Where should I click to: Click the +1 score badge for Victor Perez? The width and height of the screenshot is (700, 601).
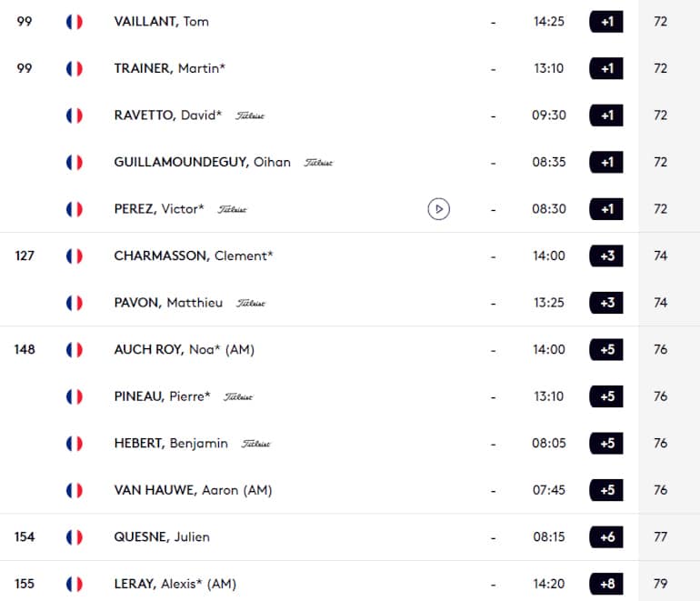[x=606, y=209]
